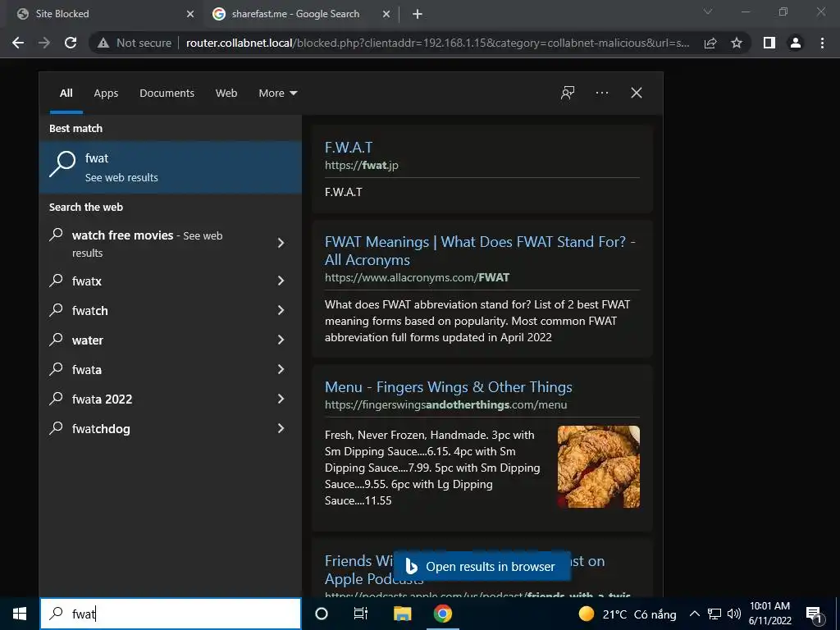Image resolution: width=840 pixels, height=630 pixels.
Task: Close the search panel
Action: [637, 93]
